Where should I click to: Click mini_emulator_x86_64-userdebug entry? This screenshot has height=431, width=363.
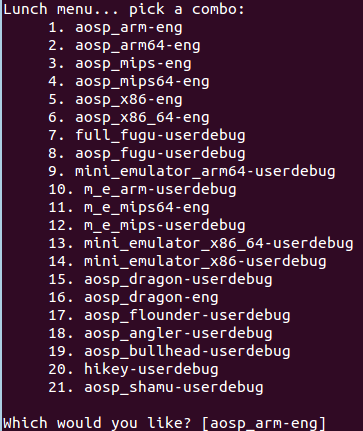219,244
